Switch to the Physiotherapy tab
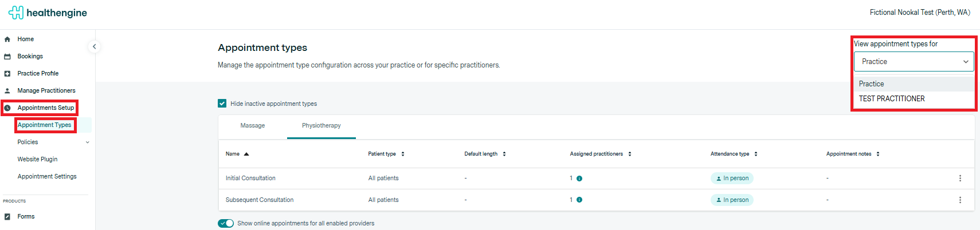 [x=321, y=126]
